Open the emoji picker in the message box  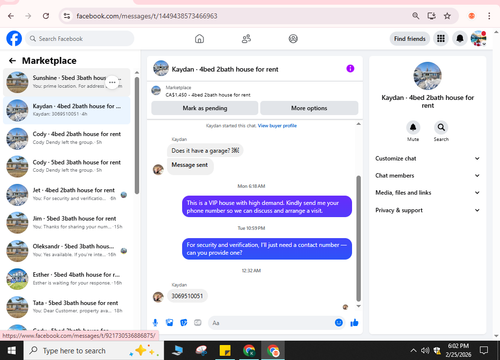[x=339, y=323]
